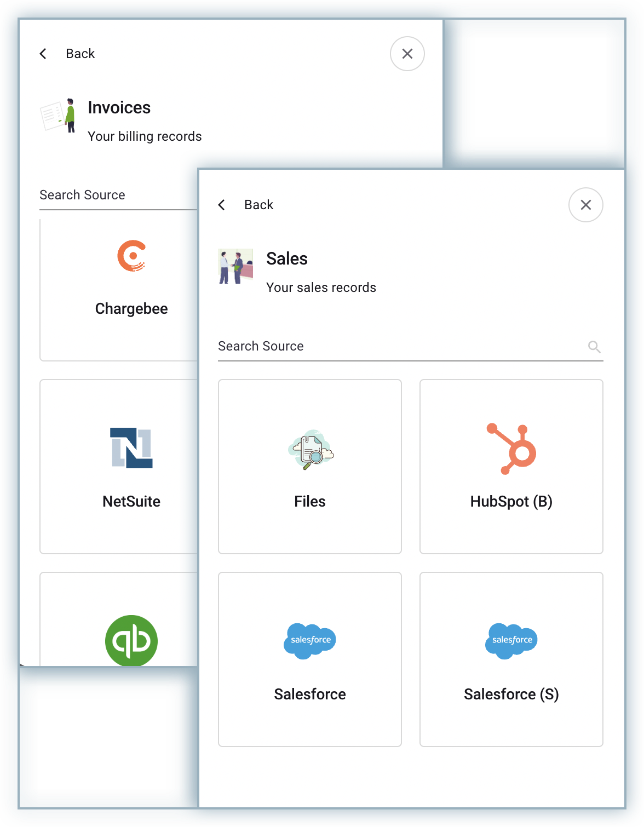This screenshot has height=827, width=644.
Task: Click the Back text in Sales panel
Action: pos(258,205)
